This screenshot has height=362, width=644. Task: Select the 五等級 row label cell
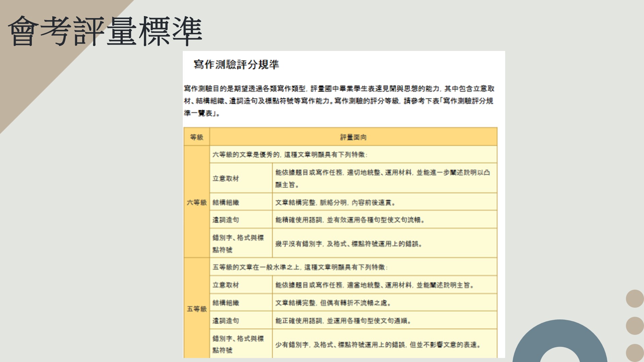[x=197, y=309]
